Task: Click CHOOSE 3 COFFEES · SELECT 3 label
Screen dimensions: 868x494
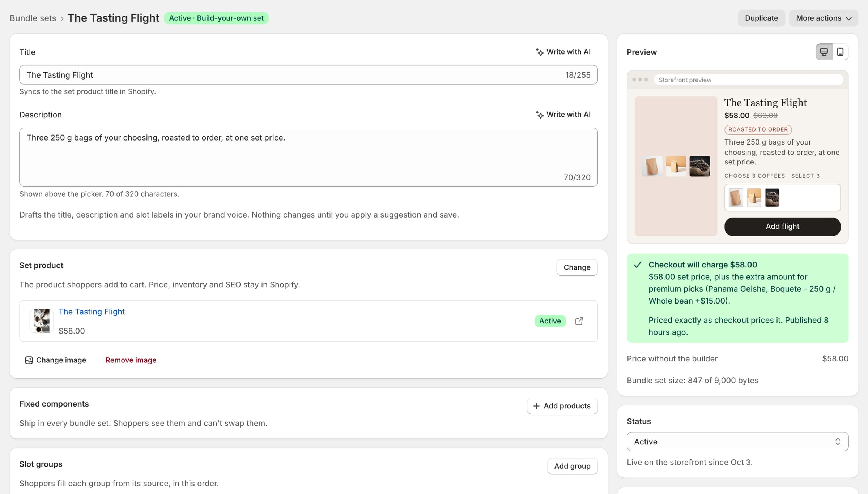Action: coord(772,176)
